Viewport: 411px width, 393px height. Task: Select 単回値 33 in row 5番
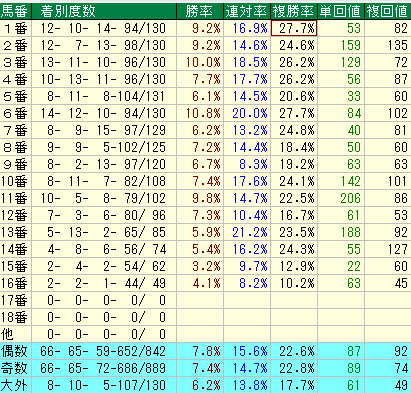(x=341, y=96)
